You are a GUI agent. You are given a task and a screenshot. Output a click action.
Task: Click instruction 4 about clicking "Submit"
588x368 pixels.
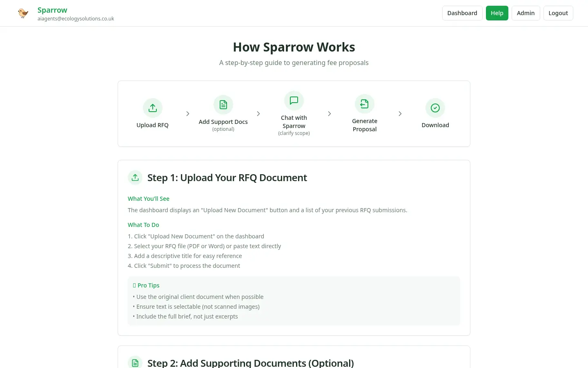tap(184, 266)
